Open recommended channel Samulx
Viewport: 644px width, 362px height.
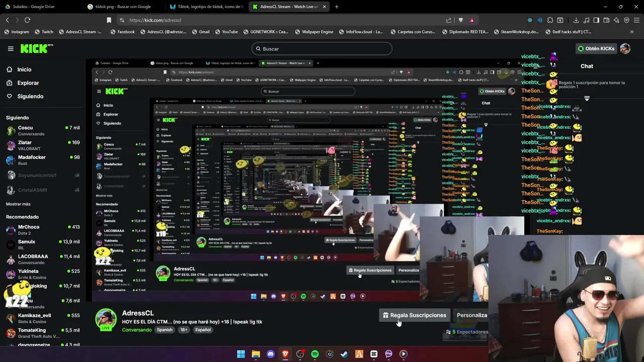[x=43, y=244]
